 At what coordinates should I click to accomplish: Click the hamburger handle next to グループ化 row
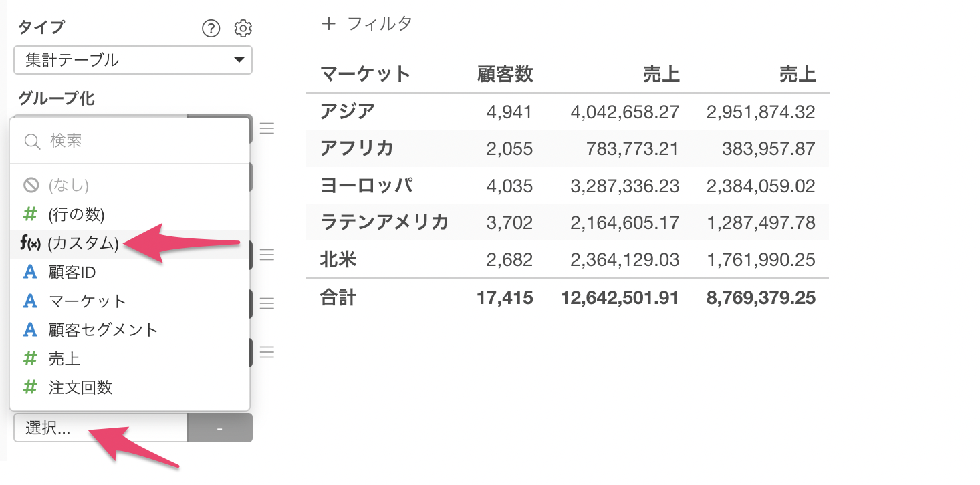(x=267, y=128)
